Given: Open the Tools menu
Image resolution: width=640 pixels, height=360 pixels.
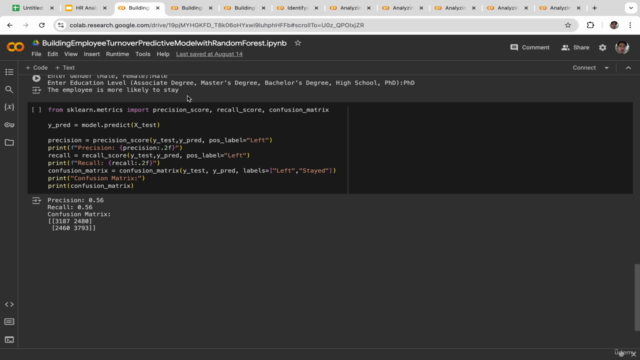Looking at the screenshot, I should [142, 54].
